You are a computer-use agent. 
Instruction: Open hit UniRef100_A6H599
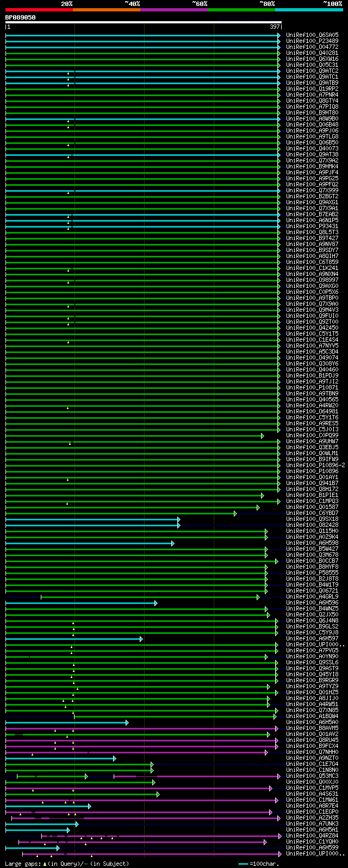pyautogui.click(x=312, y=847)
